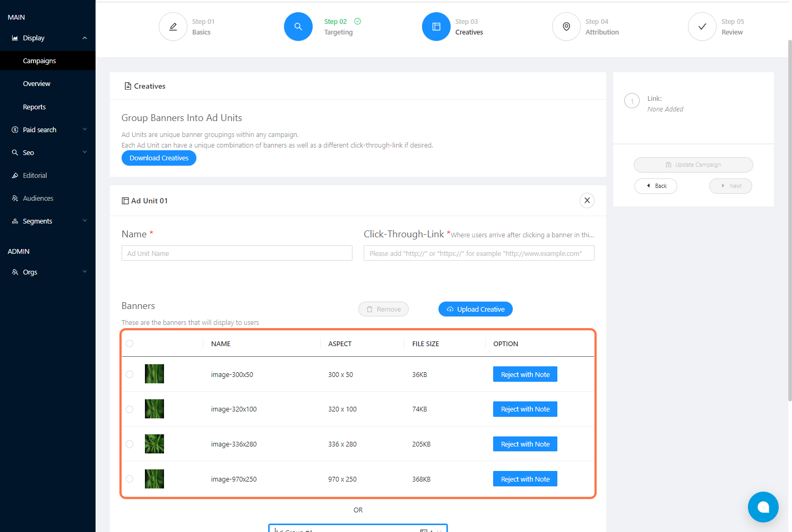Click the Paid search dollar icon

coord(15,130)
